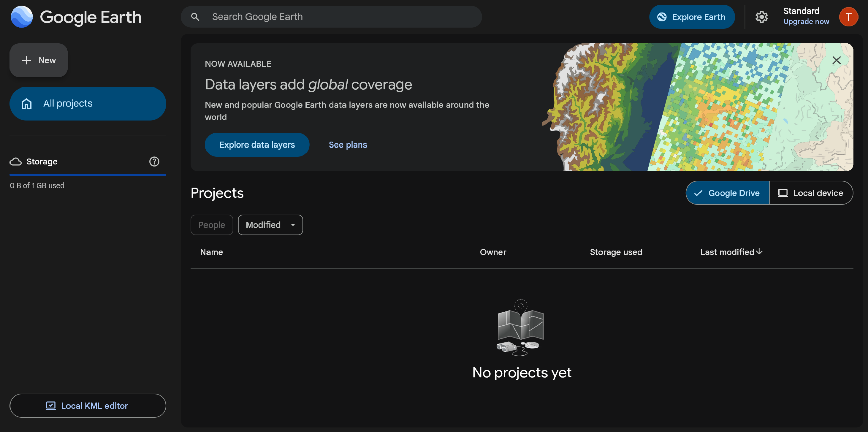Click the No projects yet illustration
The width and height of the screenshot is (868, 432).
[x=521, y=328]
